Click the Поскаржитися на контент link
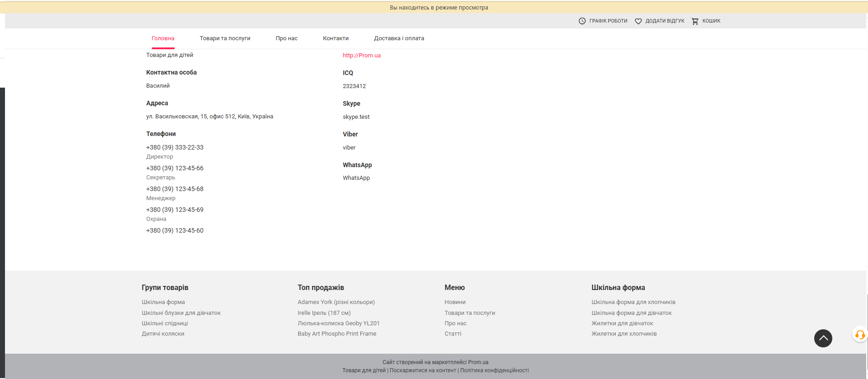 tap(423, 370)
